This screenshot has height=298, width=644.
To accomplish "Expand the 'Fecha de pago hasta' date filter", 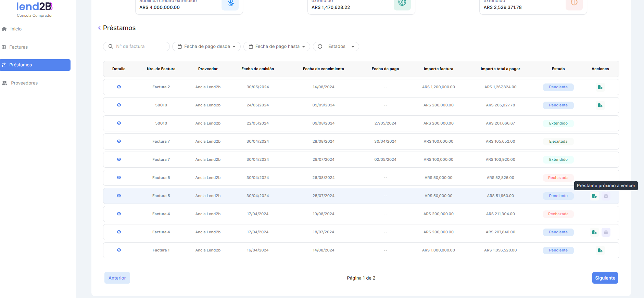I will [277, 47].
